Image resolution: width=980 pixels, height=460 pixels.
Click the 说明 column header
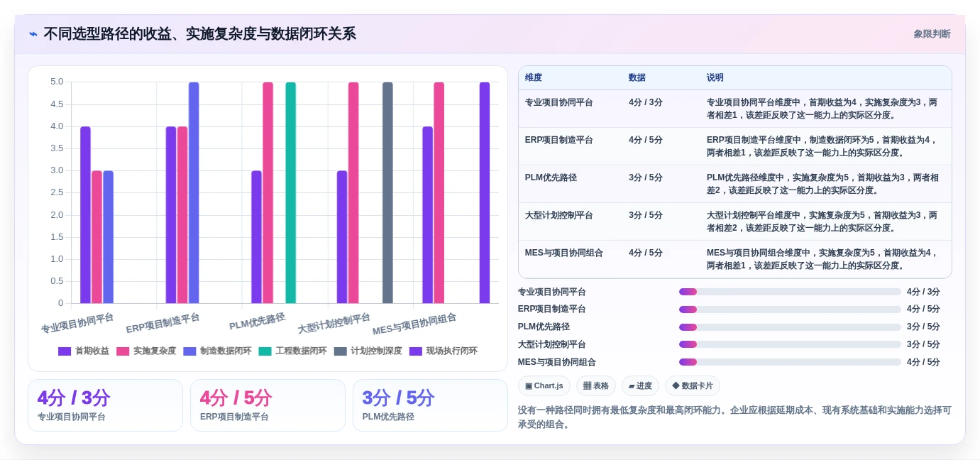[715, 78]
